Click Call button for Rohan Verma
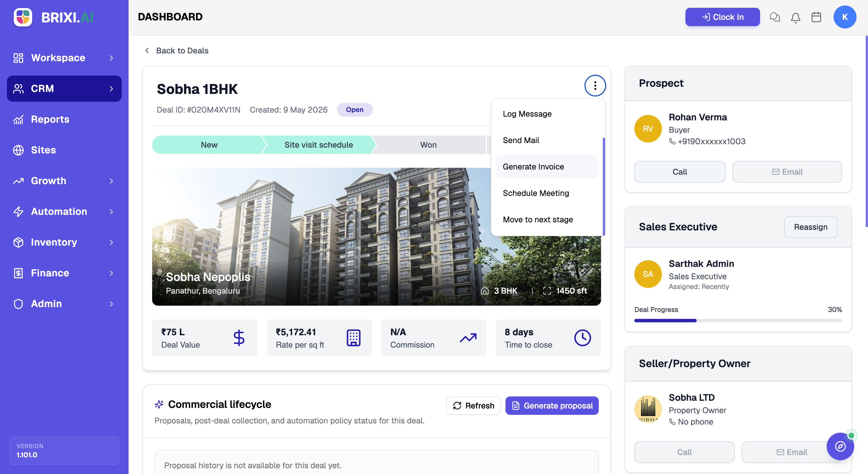Screen dimensions: 868x474 tap(680, 172)
